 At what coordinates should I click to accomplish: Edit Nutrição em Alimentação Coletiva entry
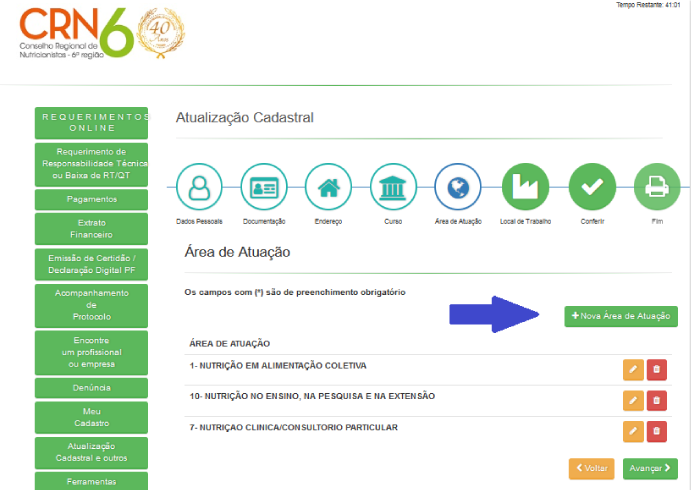click(633, 370)
